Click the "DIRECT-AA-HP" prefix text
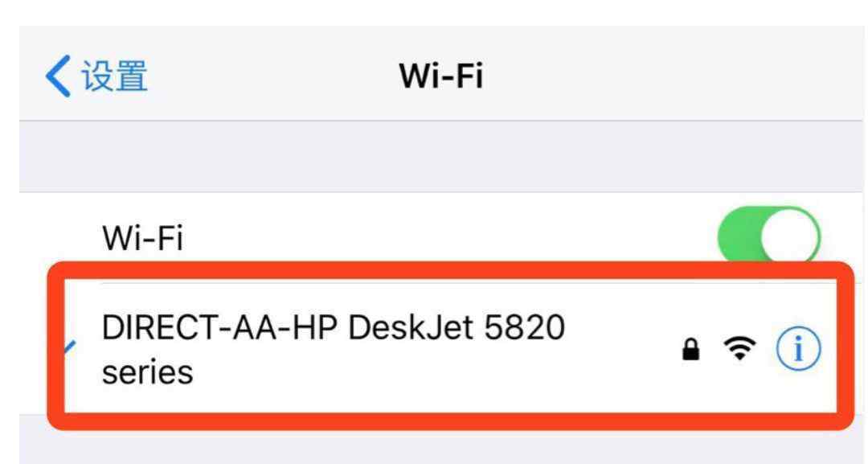Image resolution: width=868 pixels, height=464 pixels. [219, 326]
